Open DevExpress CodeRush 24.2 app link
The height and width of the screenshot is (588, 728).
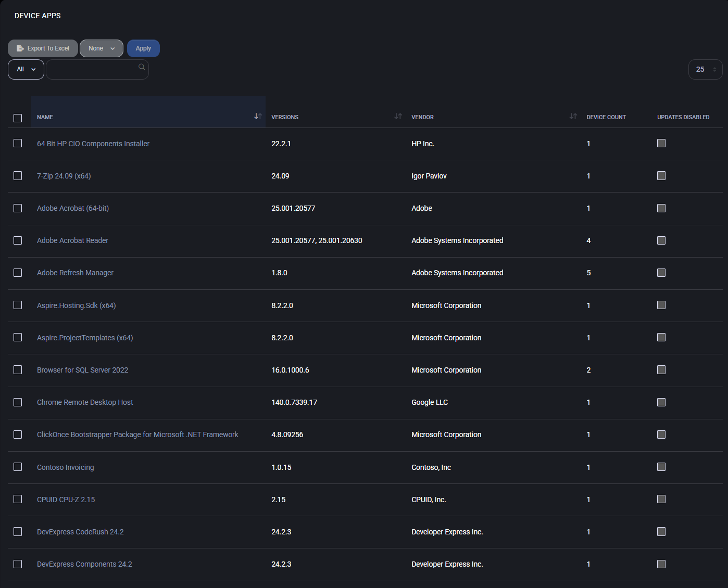click(80, 532)
